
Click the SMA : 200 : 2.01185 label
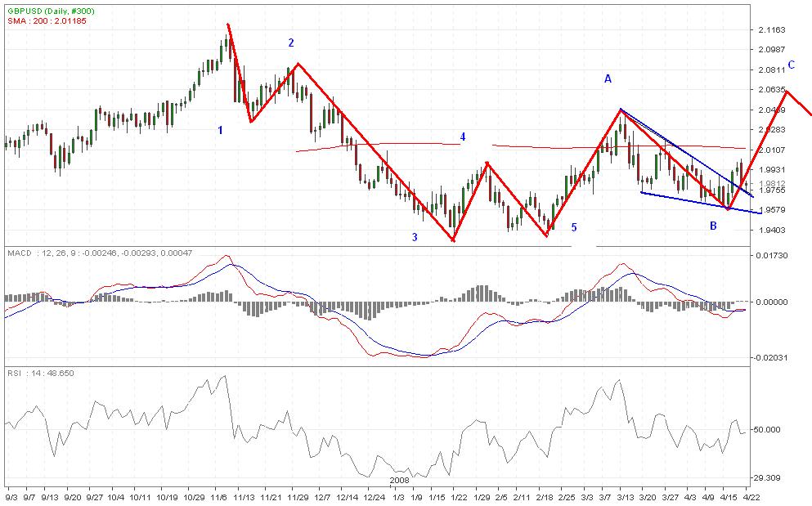47,21
